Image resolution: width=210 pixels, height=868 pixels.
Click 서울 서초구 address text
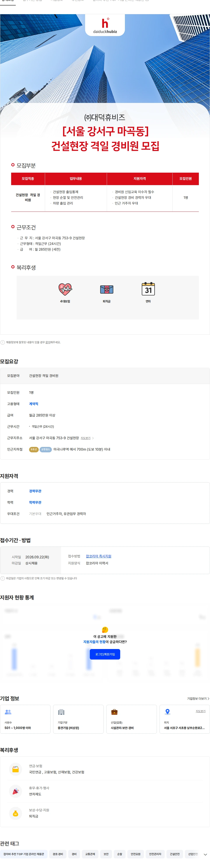(x=184, y=728)
